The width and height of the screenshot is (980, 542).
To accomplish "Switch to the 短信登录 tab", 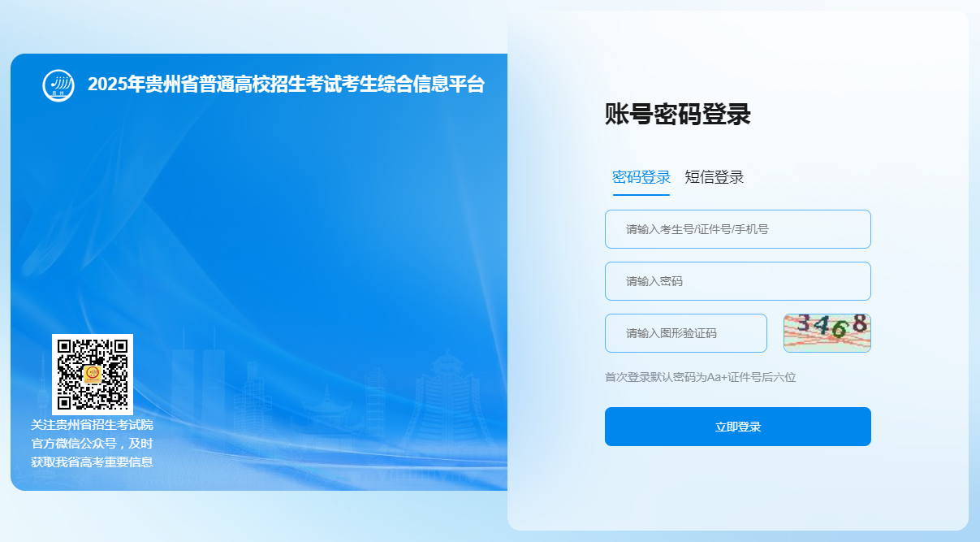I will [x=714, y=177].
